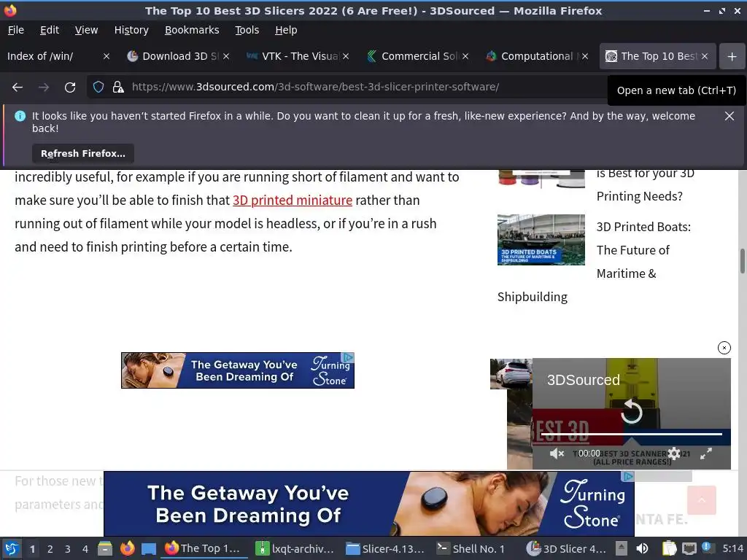Open the View menu
This screenshot has height=560, width=747.
pos(86,30)
